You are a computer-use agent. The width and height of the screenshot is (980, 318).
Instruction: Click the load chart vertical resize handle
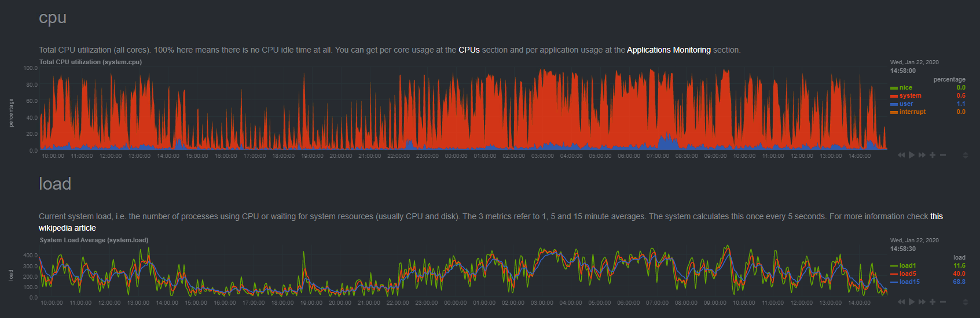point(965,302)
